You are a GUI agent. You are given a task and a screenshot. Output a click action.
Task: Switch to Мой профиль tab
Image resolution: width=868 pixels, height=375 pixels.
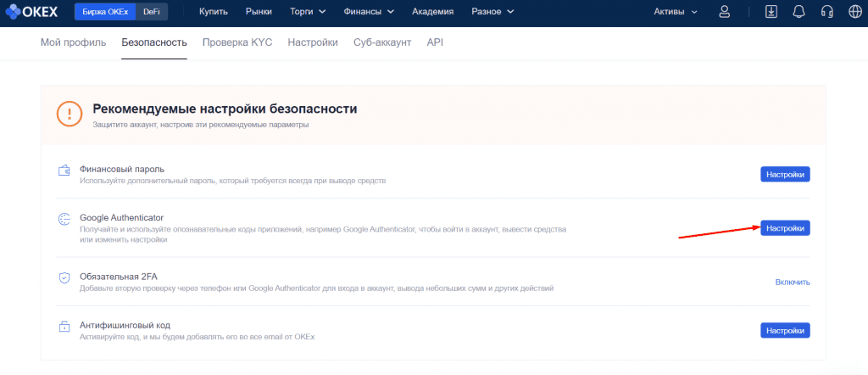pos(73,42)
